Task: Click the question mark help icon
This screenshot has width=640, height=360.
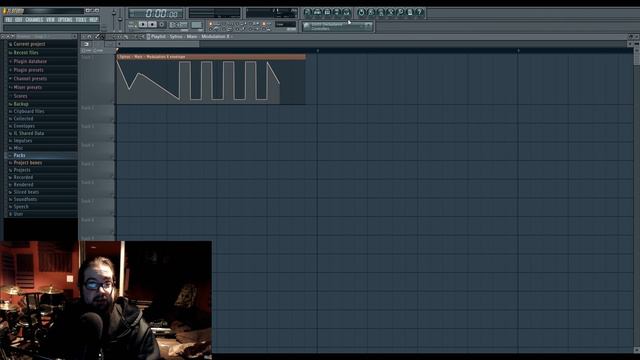Action: [420, 12]
